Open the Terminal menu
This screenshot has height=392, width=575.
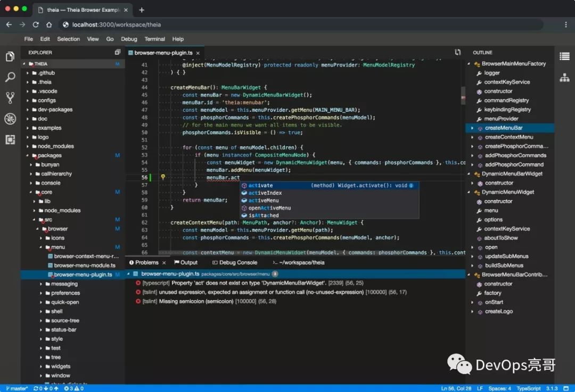click(154, 39)
